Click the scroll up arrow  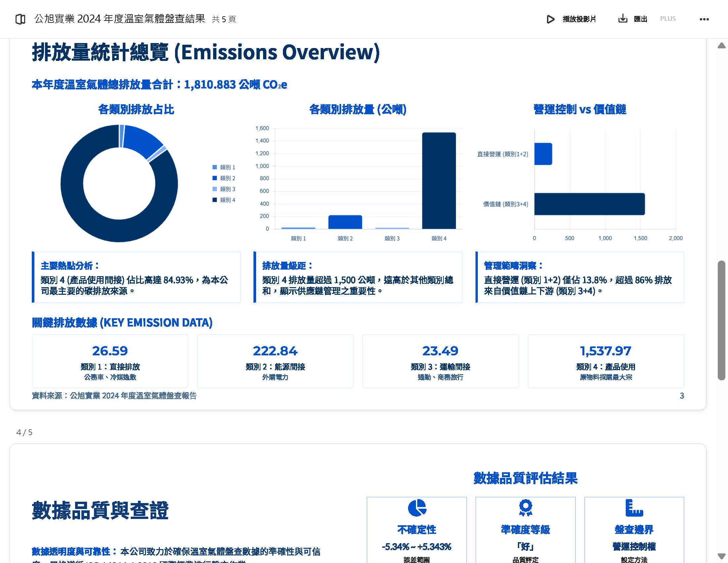[721, 46]
